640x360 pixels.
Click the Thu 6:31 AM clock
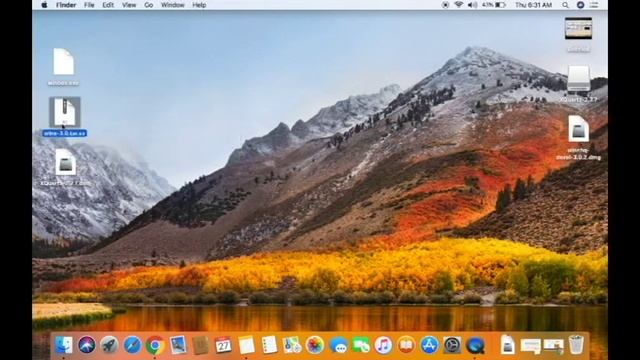click(533, 5)
